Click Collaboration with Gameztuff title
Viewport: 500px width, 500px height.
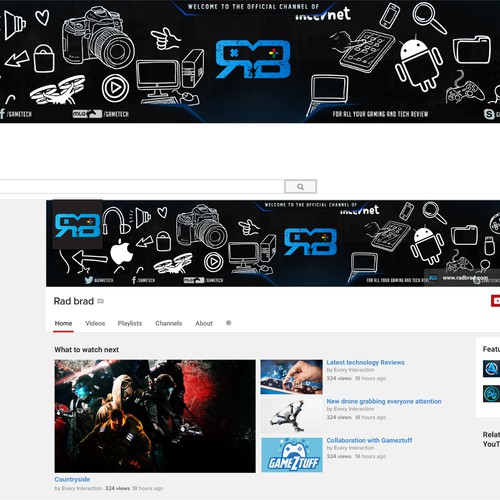369,440
